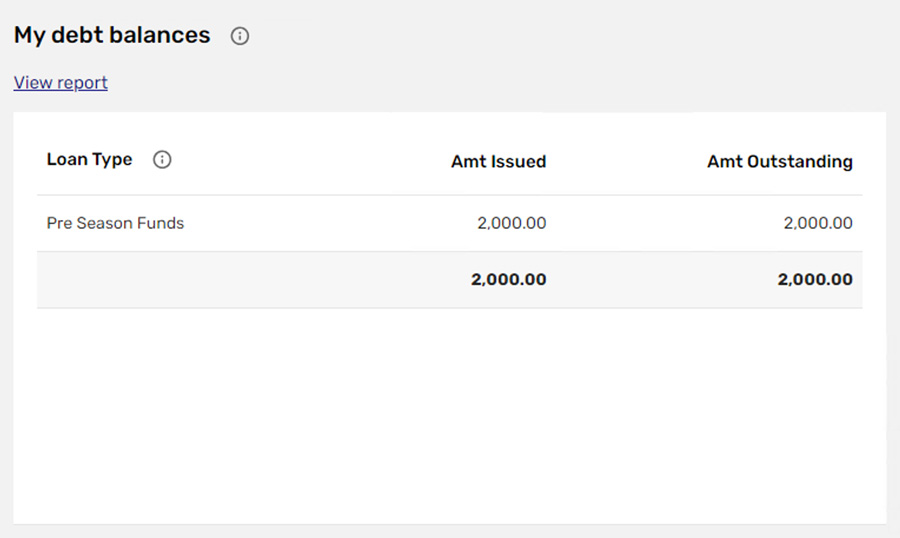This screenshot has height=538, width=900.
Task: Click Pre Season Funds amount outstanding value
Action: [x=818, y=223]
